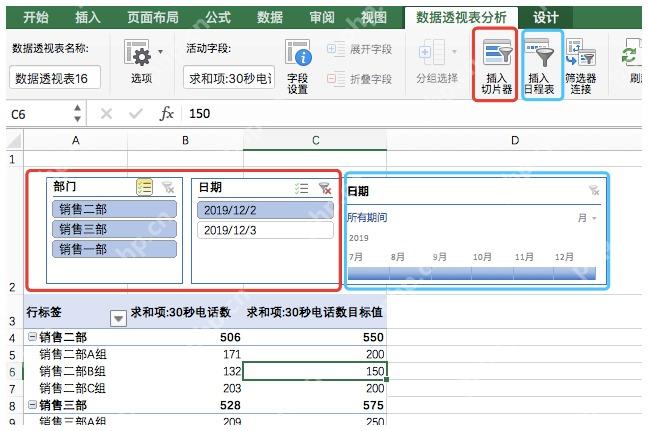Click the cell showing 132
648x431 pixels.
click(x=185, y=371)
